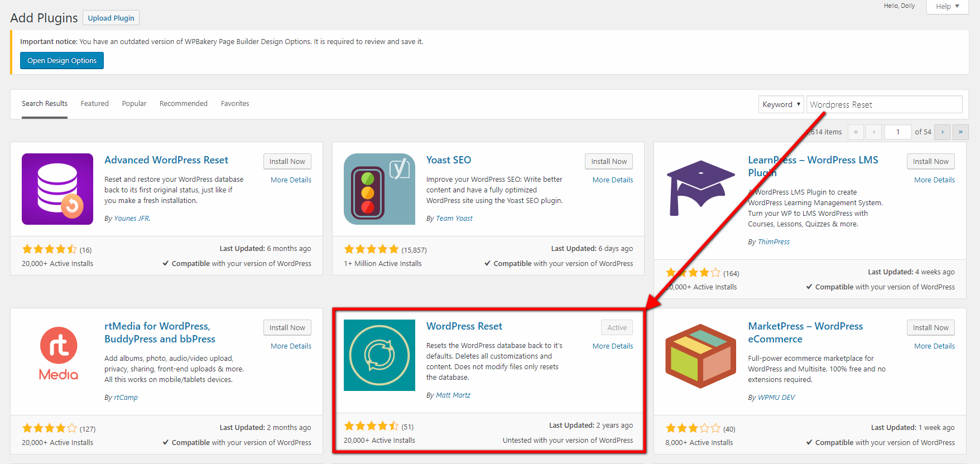Image resolution: width=980 pixels, height=464 pixels.
Task: Click the Yoast SEO traffic light icon
Action: point(379,189)
